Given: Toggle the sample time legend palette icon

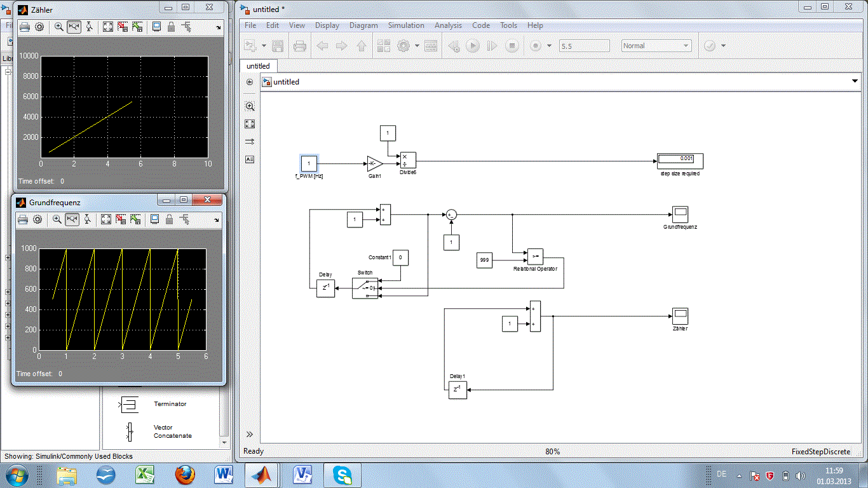Looking at the screenshot, I should click(250, 142).
